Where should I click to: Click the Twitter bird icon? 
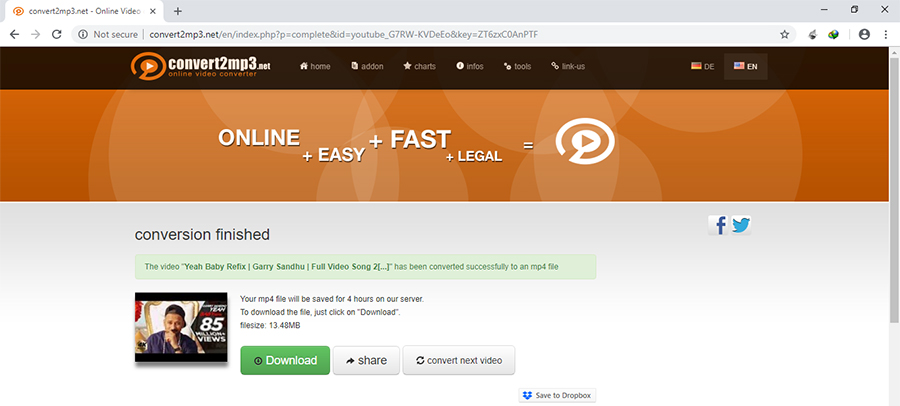click(x=741, y=225)
